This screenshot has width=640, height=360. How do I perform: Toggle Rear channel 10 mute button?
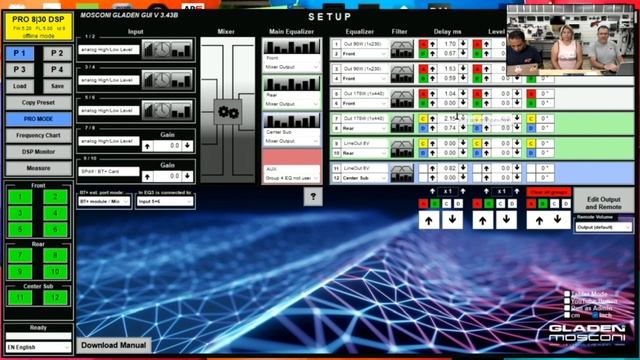click(x=55, y=272)
